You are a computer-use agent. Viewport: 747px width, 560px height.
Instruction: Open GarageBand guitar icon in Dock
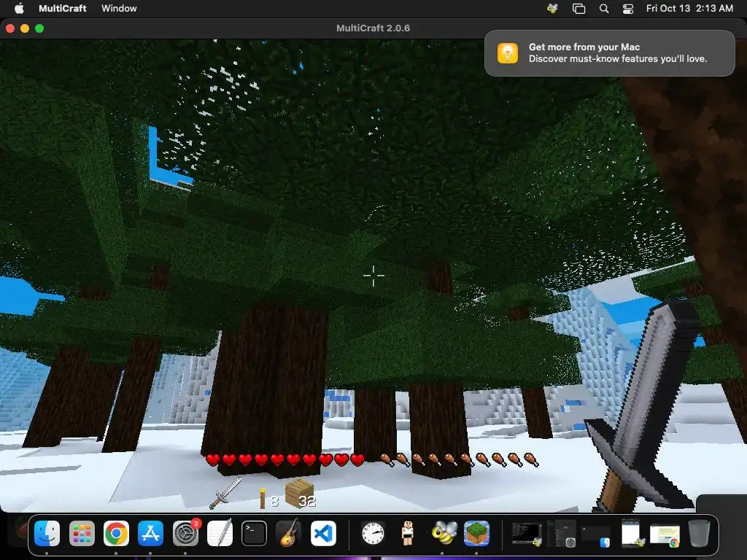tap(289, 533)
